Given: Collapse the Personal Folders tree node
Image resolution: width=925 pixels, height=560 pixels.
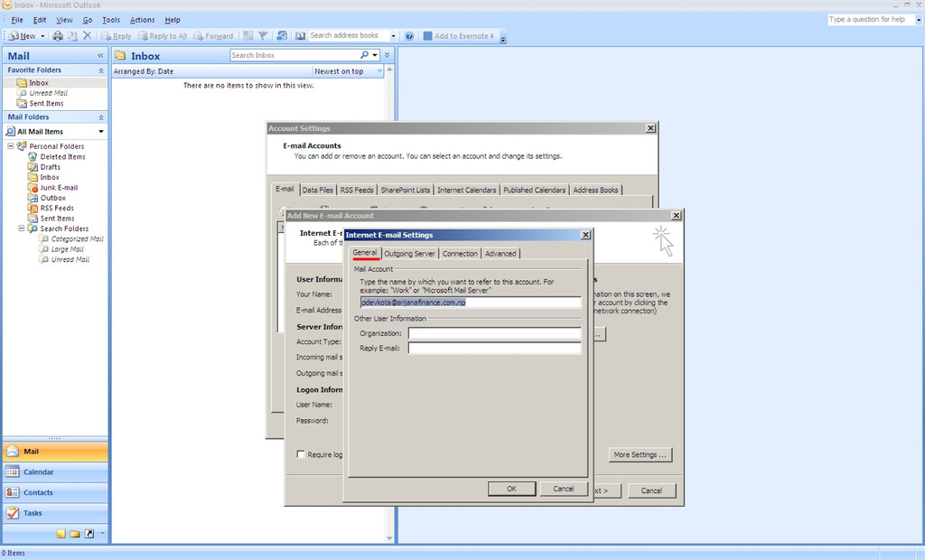Looking at the screenshot, I should (10, 145).
